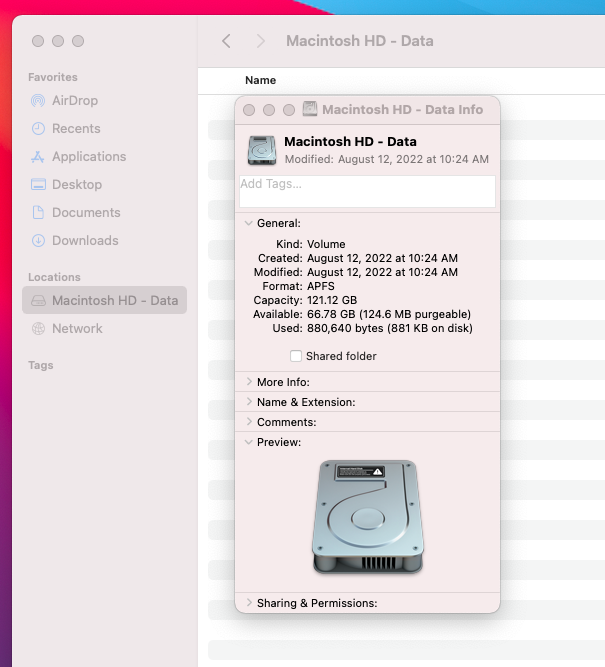Click the Modified line under the volume name

coord(387,159)
